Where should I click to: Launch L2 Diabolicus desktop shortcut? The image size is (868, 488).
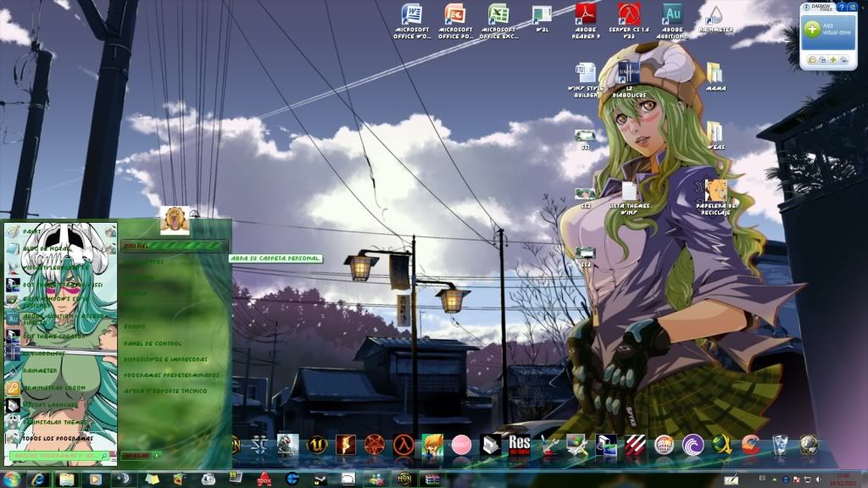629,80
